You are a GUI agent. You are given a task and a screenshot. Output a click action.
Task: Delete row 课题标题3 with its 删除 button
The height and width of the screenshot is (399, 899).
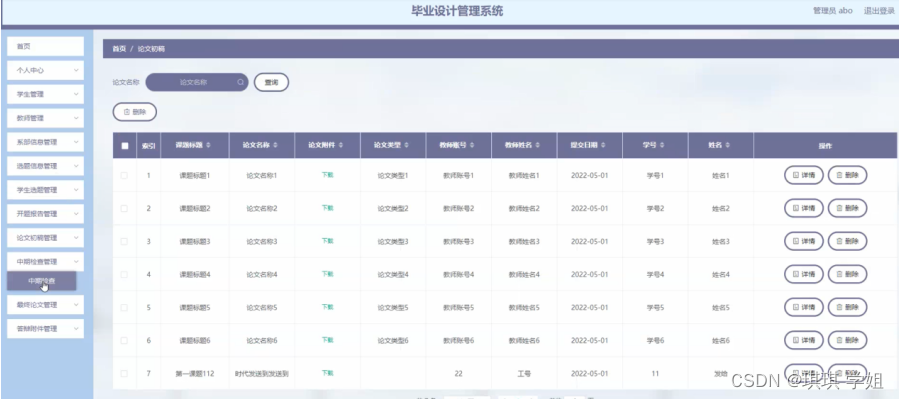click(x=847, y=241)
